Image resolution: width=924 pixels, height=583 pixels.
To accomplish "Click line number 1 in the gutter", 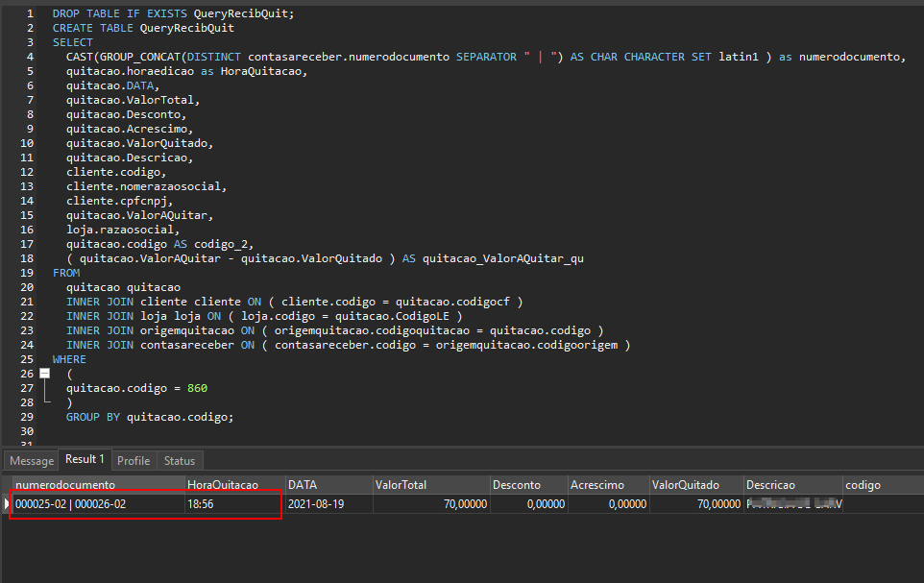I will tap(30, 13).
